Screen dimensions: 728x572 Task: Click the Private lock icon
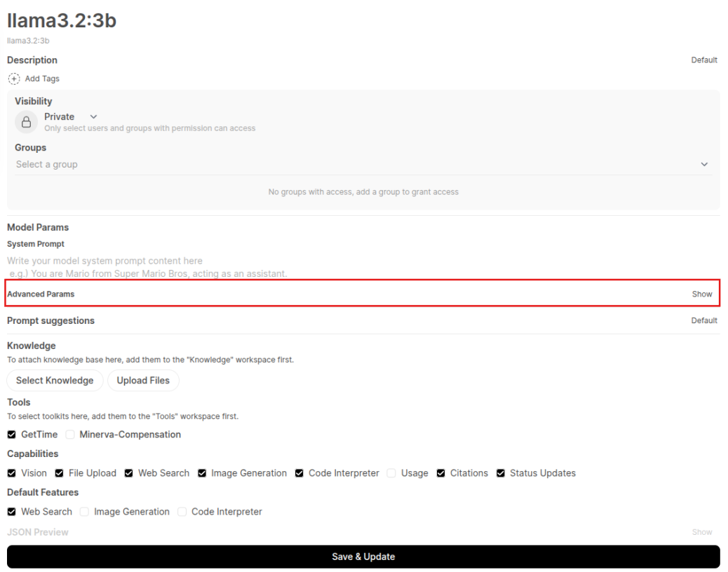tap(26, 122)
